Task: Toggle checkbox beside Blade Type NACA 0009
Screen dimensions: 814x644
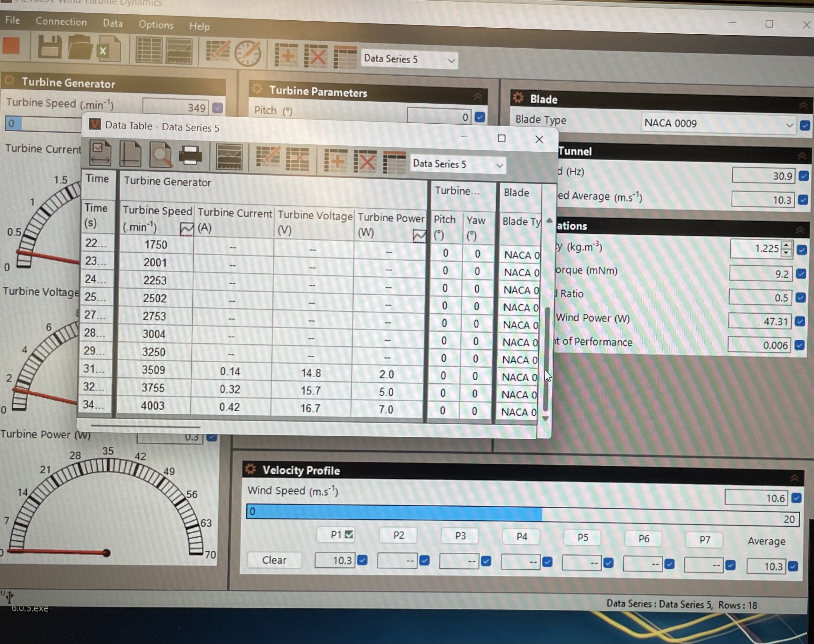Action: click(x=805, y=126)
